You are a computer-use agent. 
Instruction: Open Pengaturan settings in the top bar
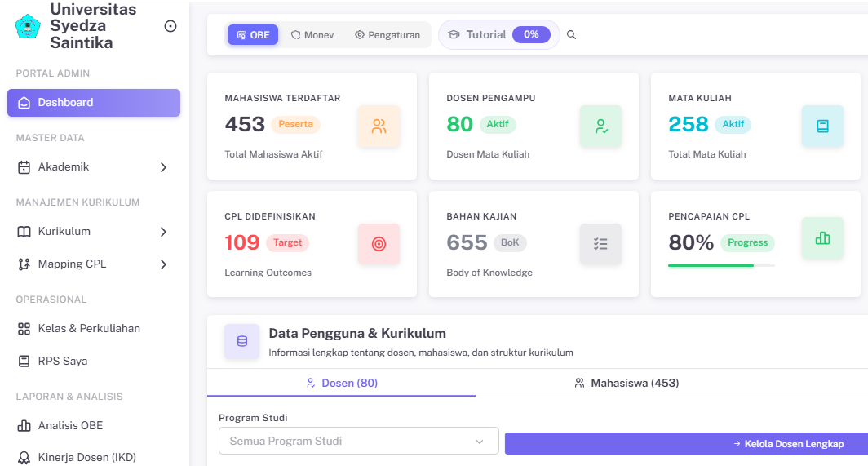(387, 35)
